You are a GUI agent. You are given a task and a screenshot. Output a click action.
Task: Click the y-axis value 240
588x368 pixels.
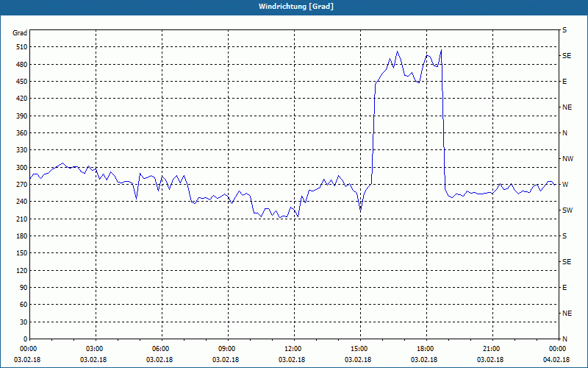click(x=22, y=202)
